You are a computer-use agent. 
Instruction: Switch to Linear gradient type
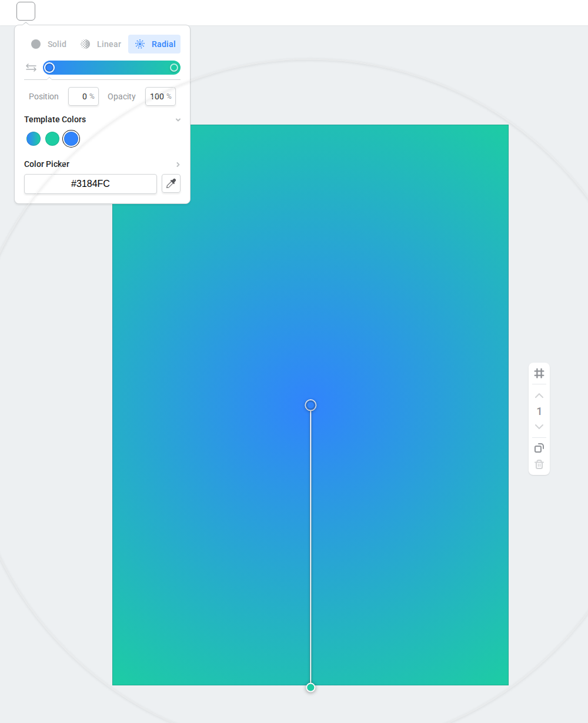pyautogui.click(x=101, y=44)
